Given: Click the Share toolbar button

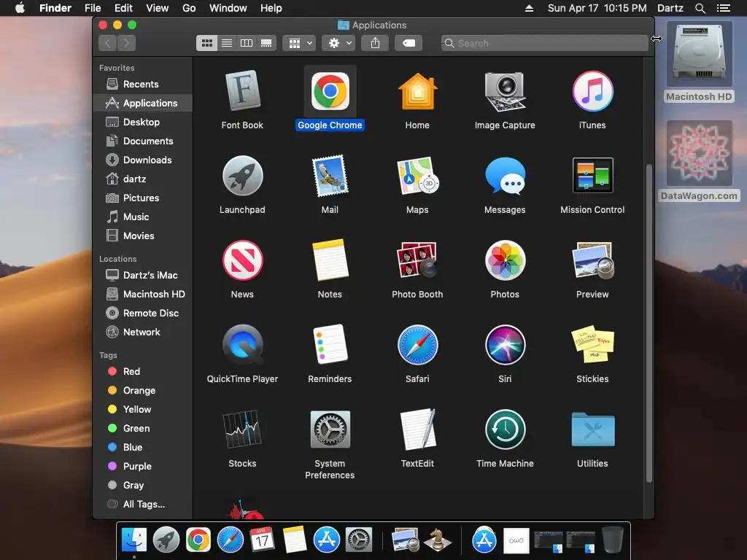Looking at the screenshot, I should [375, 43].
